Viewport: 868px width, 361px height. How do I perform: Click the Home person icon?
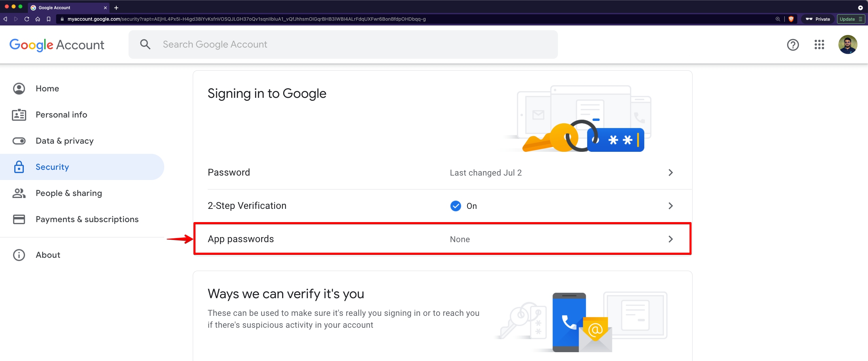(x=19, y=89)
